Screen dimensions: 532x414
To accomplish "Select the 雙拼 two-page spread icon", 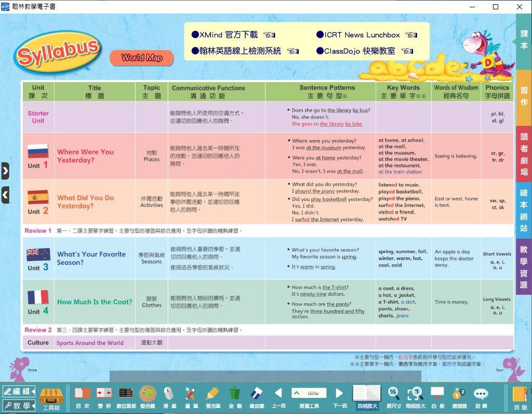I will (x=104, y=393).
